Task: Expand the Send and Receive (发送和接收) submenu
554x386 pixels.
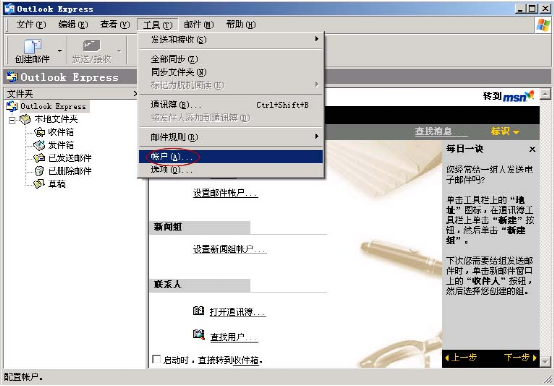Action: [231, 40]
